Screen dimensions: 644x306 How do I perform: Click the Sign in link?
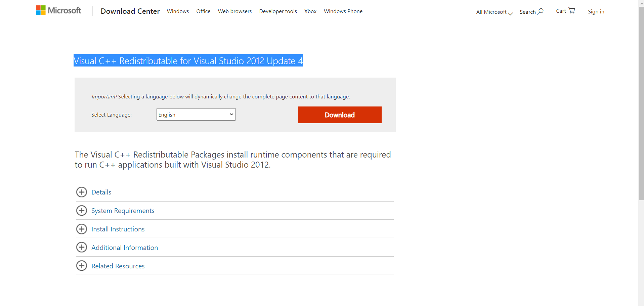(x=596, y=12)
